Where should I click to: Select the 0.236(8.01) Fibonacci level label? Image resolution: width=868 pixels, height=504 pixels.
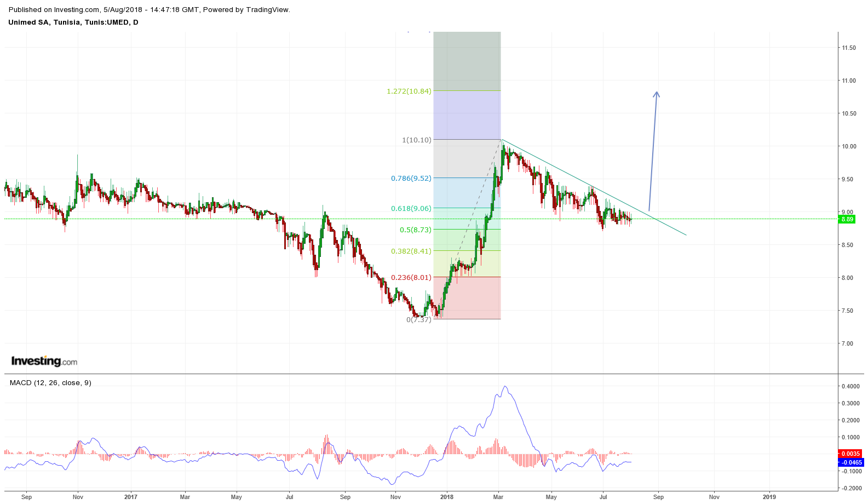point(411,277)
